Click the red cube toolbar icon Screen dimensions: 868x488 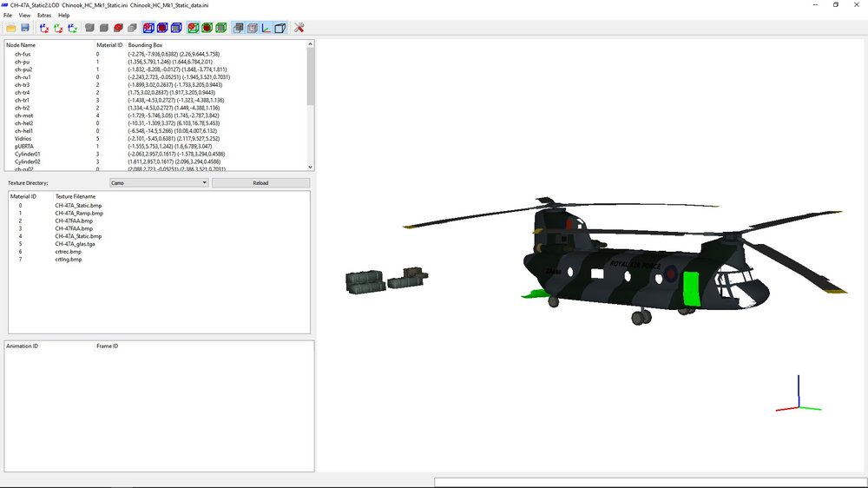(x=118, y=28)
